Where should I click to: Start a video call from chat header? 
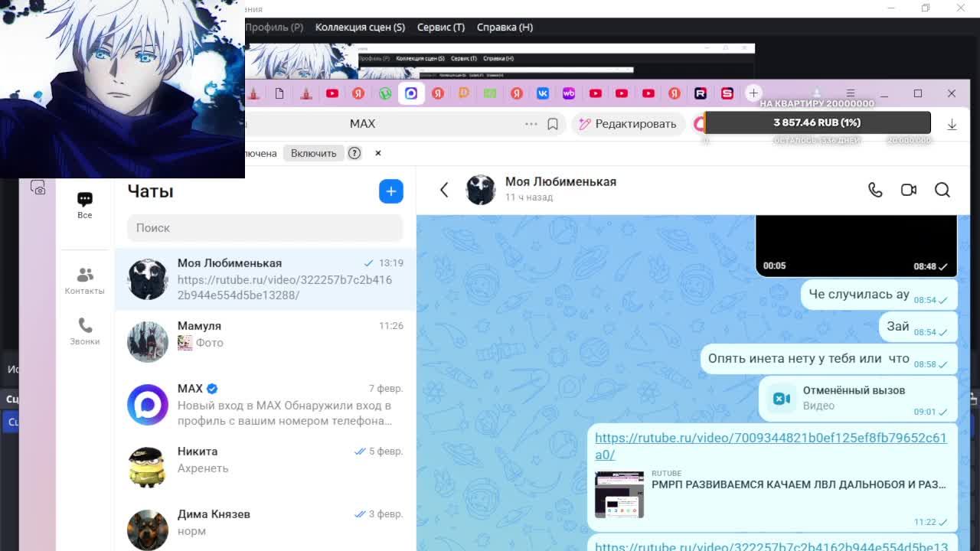[x=909, y=190]
